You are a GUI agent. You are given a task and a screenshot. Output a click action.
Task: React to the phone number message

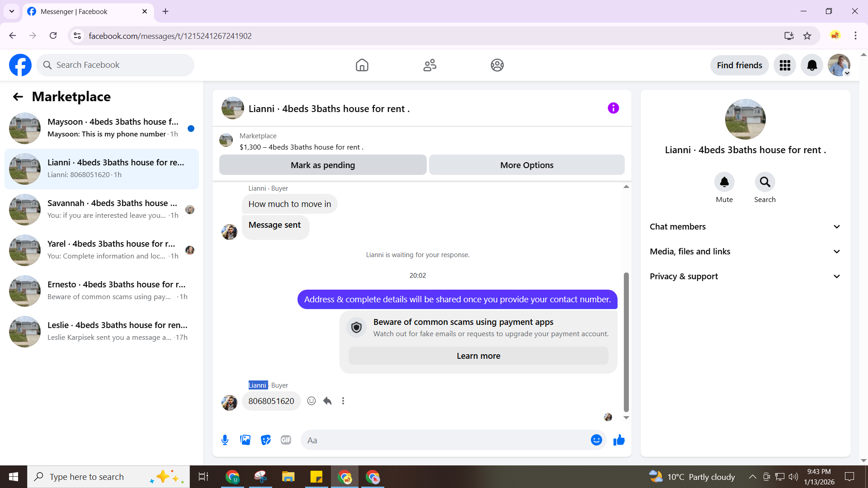tap(311, 401)
